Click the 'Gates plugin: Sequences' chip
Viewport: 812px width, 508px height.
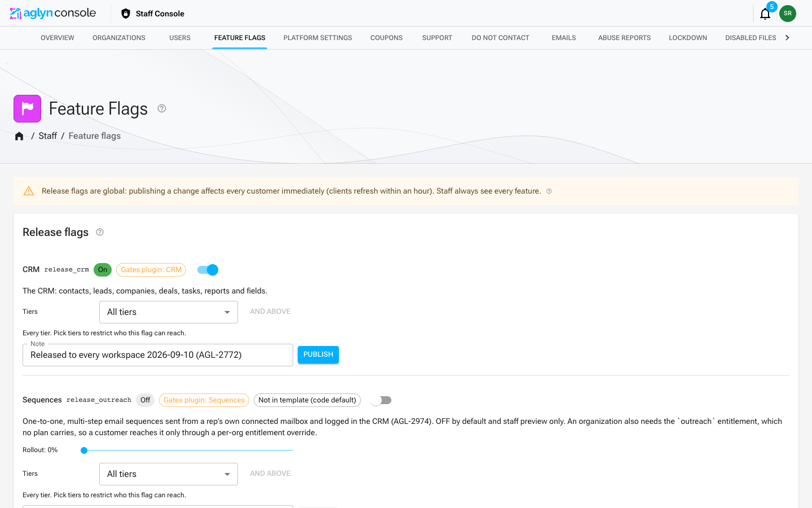click(204, 400)
